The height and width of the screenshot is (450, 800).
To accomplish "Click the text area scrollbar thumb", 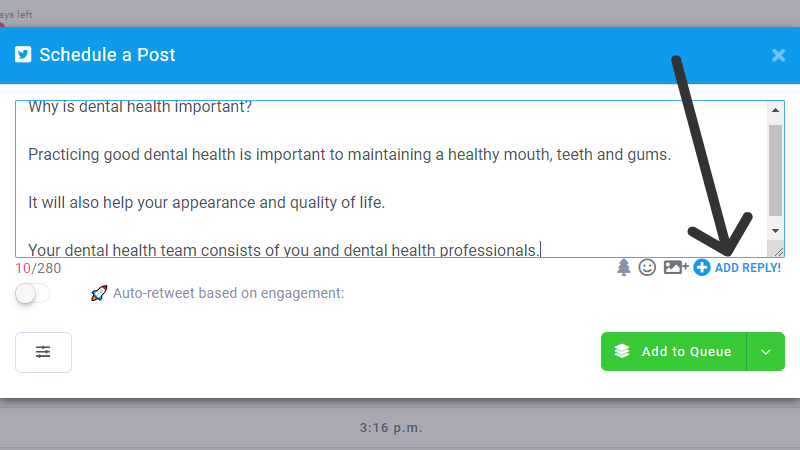I will click(x=776, y=170).
